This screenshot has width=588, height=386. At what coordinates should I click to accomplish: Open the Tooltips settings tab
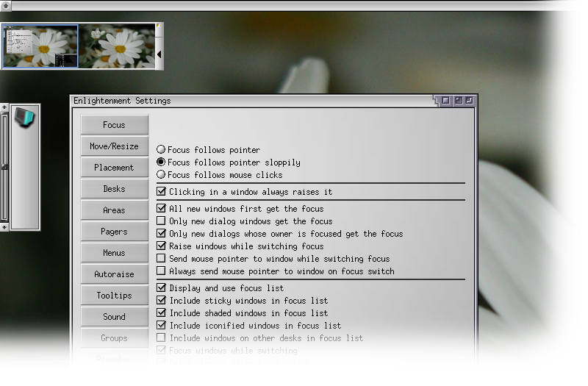coord(115,296)
